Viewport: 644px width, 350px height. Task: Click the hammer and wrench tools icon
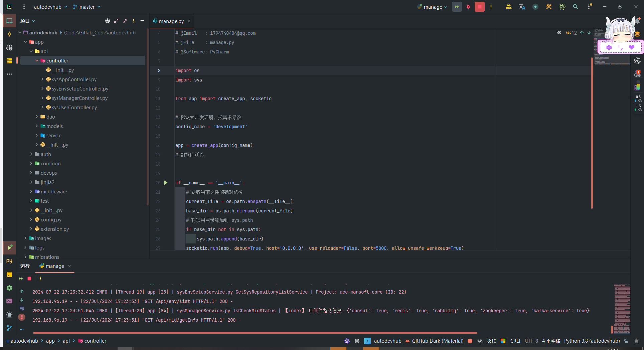548,7
